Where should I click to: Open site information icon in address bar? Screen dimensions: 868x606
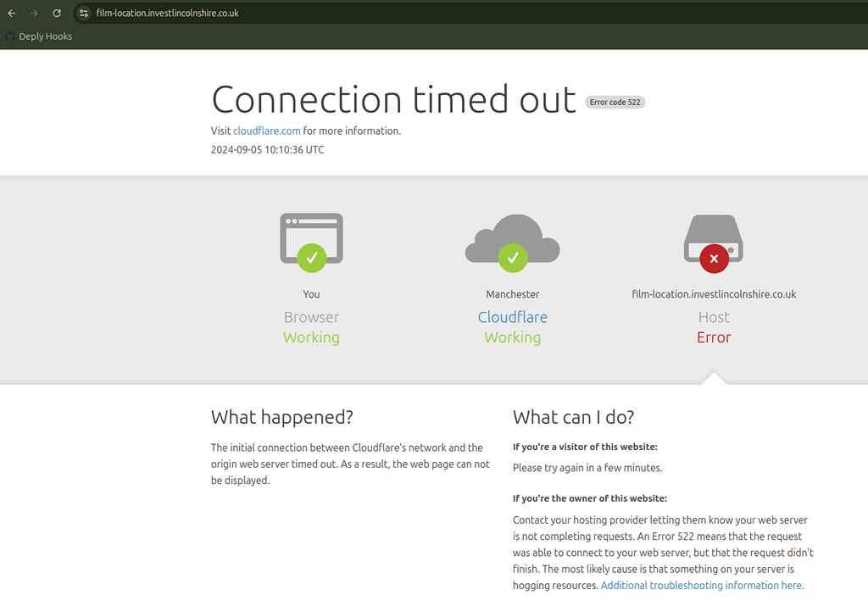tap(84, 13)
